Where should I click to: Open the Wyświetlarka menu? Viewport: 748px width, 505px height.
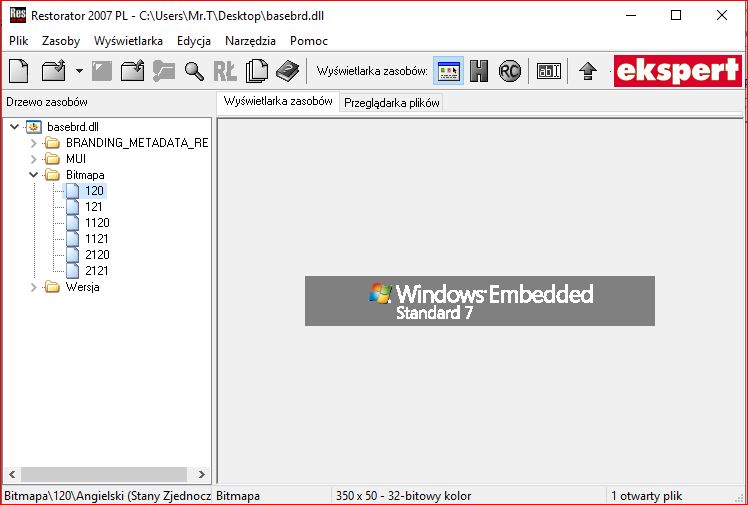(128, 41)
